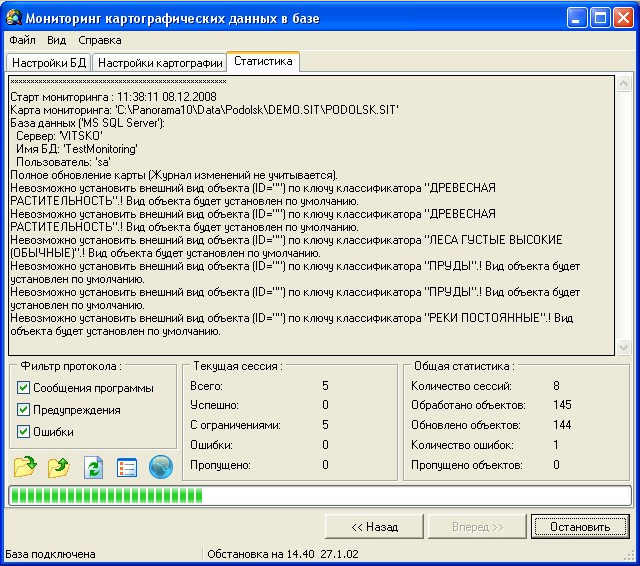The image size is (640, 566).
Task: Click the blue globe icon
Action: (x=160, y=466)
